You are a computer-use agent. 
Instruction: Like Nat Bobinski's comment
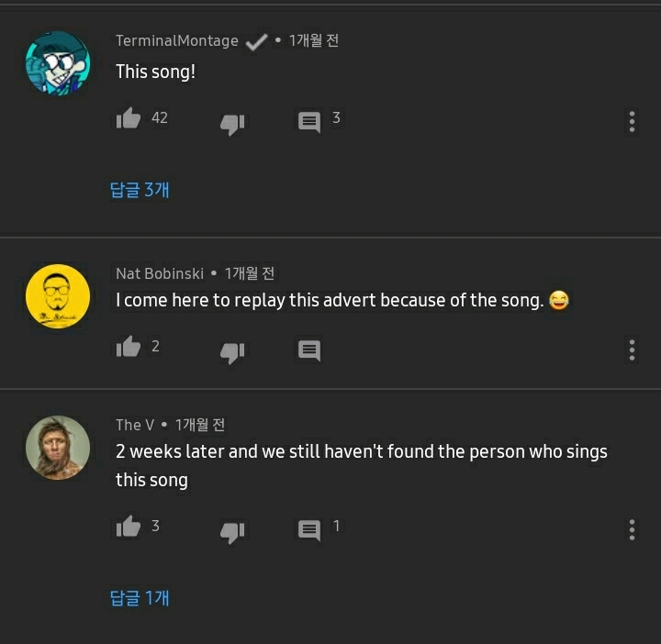click(x=129, y=347)
